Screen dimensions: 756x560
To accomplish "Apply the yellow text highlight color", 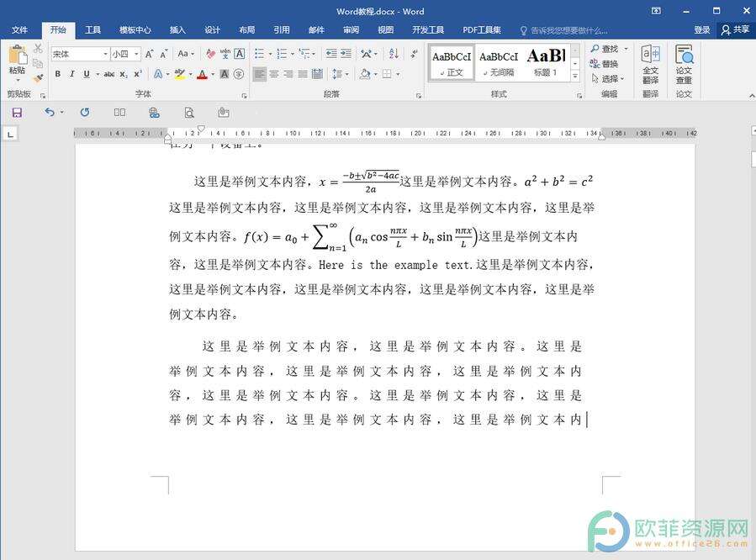I will tap(179, 74).
